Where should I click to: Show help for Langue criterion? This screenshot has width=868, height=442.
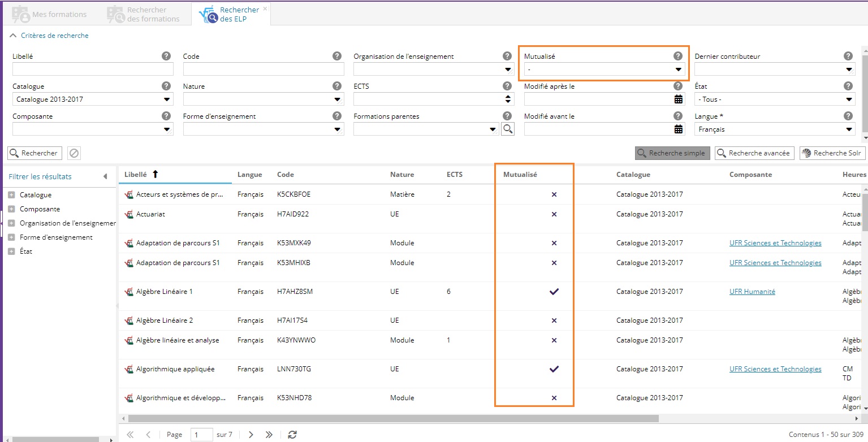(x=848, y=116)
